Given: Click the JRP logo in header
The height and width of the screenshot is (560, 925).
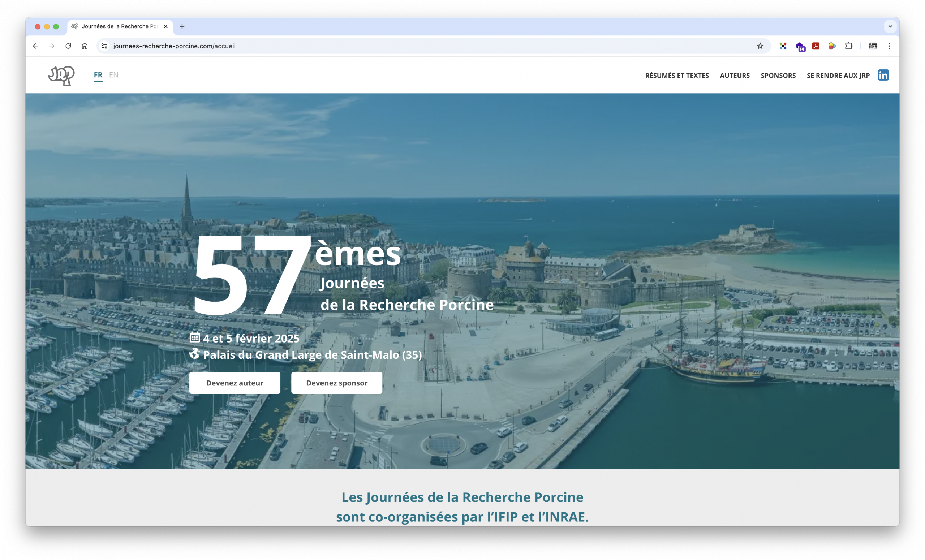Looking at the screenshot, I should point(61,76).
